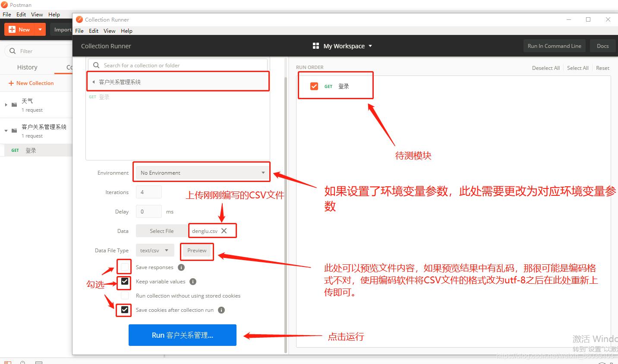
Task: Click Select File for Data
Action: pos(162,231)
